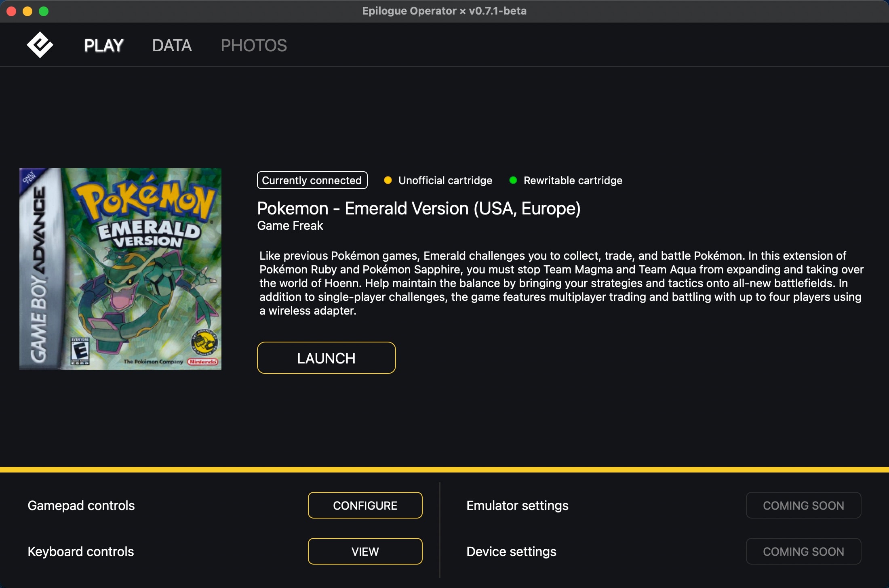Click the green fullscreen window button
Viewport: 889px width, 588px height.
(44, 11)
